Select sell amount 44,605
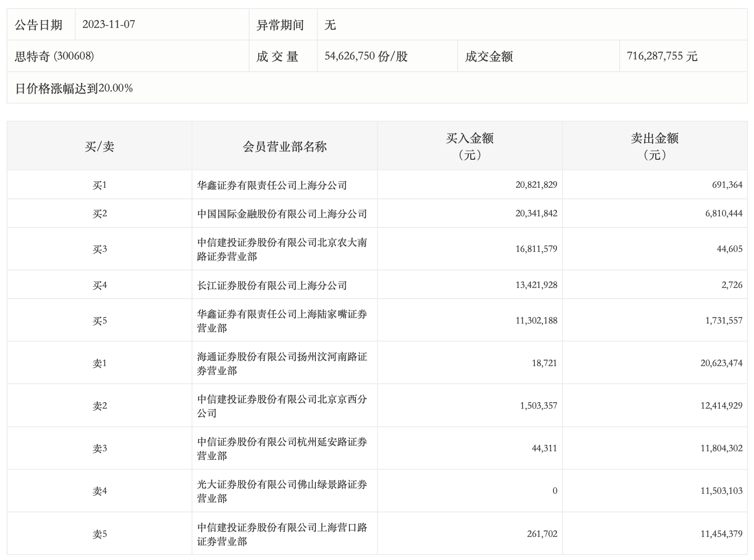The image size is (754, 560). tap(730, 249)
